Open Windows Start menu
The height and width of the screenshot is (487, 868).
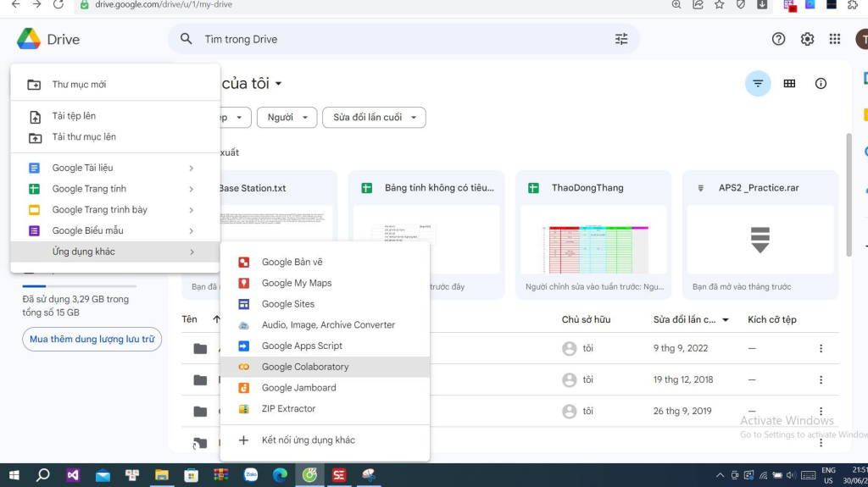(14, 475)
